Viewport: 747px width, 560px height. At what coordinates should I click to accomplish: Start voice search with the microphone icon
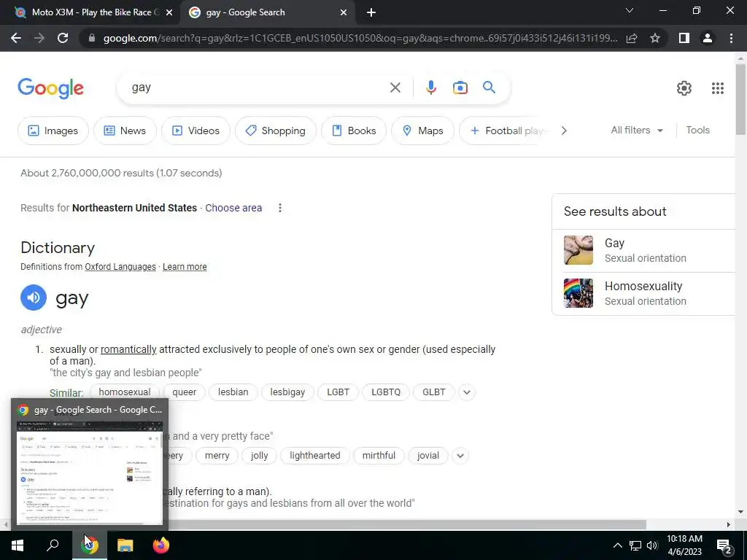(x=430, y=87)
